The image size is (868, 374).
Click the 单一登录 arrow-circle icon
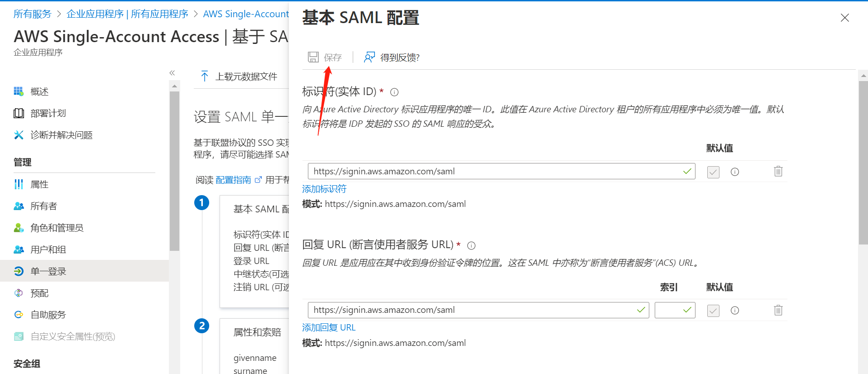coord(19,271)
